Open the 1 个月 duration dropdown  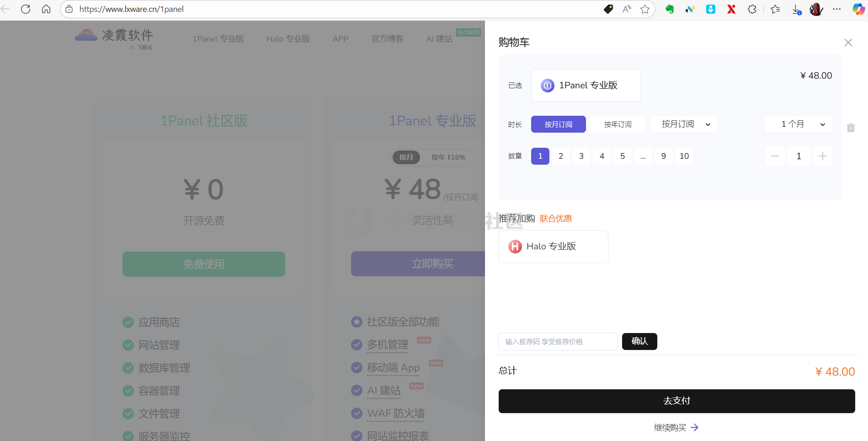pos(799,124)
